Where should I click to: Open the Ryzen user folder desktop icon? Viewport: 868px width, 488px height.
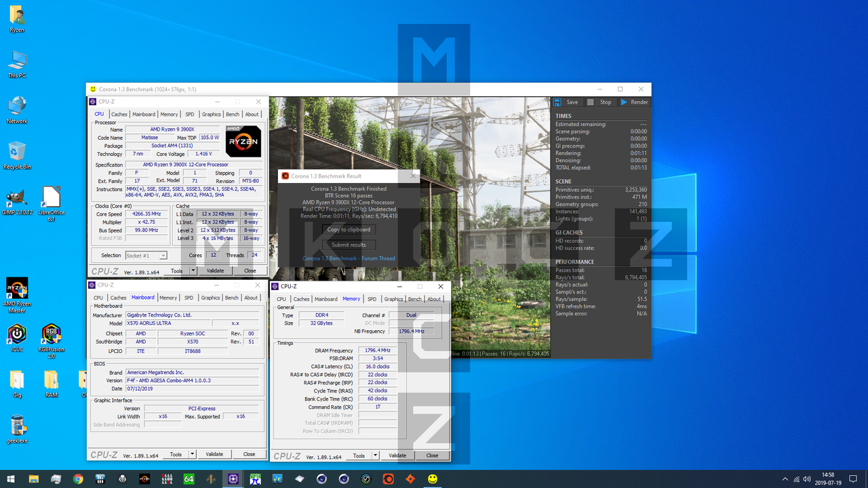pos(17,19)
